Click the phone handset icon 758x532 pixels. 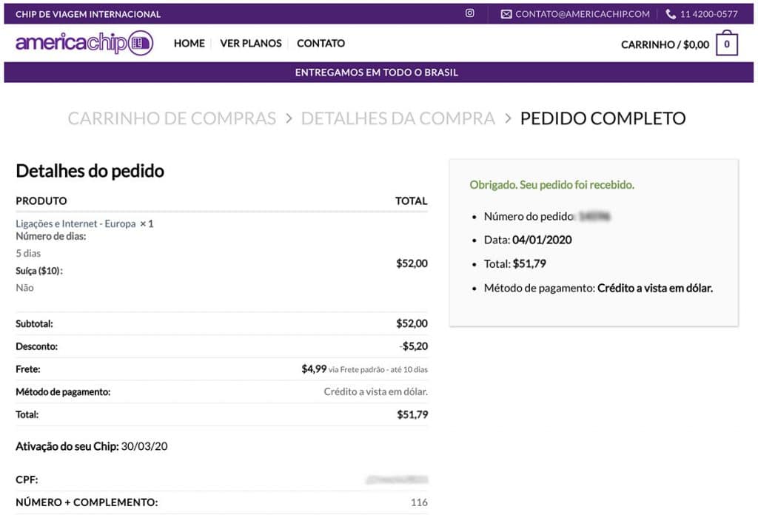[x=671, y=14]
